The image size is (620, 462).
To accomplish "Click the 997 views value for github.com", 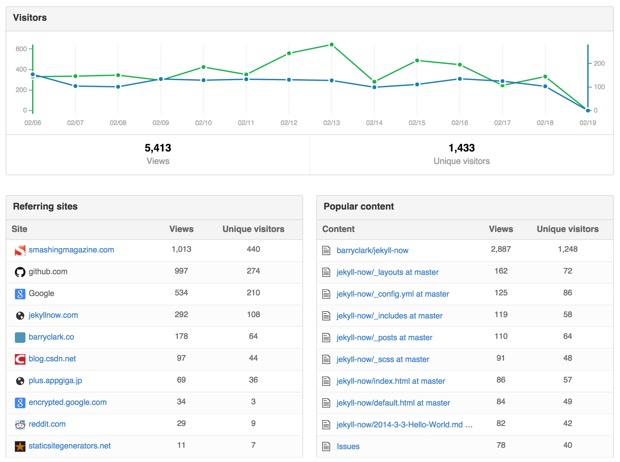I will [x=181, y=271].
